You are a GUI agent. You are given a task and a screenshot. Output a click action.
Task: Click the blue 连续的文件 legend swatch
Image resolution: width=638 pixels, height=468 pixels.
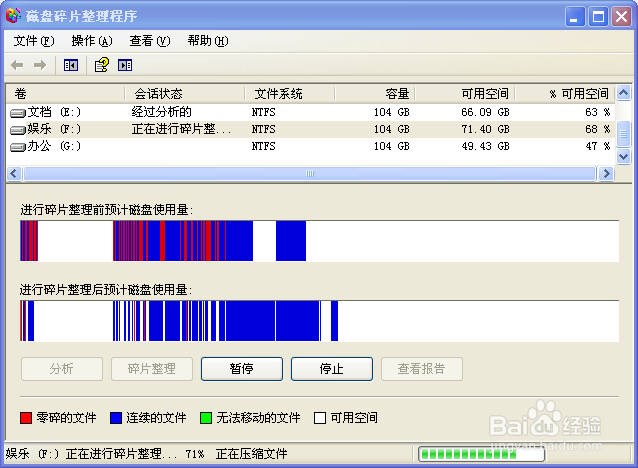(116, 418)
